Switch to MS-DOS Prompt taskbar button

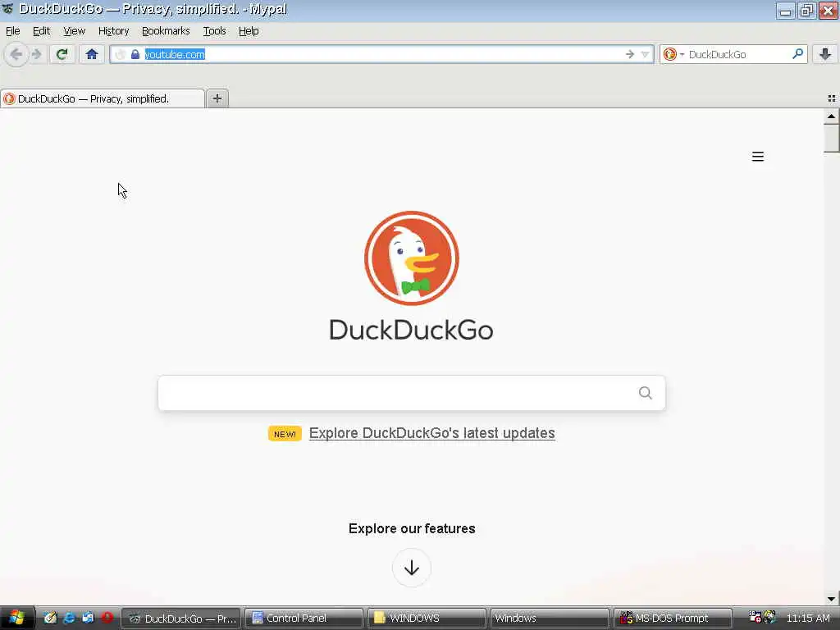click(x=672, y=619)
